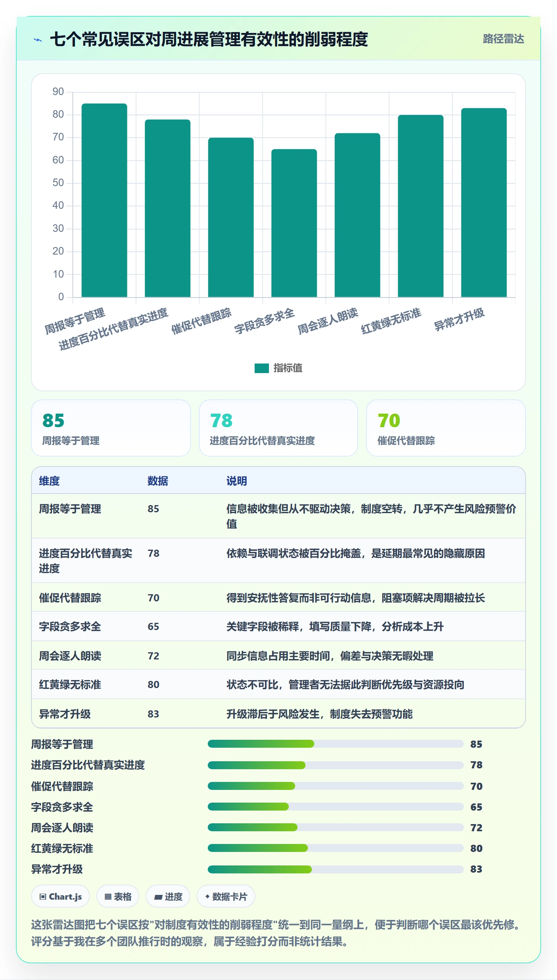This screenshot has width=557, height=980.
Task: Click the value 78 in the table
Action: click(154, 553)
